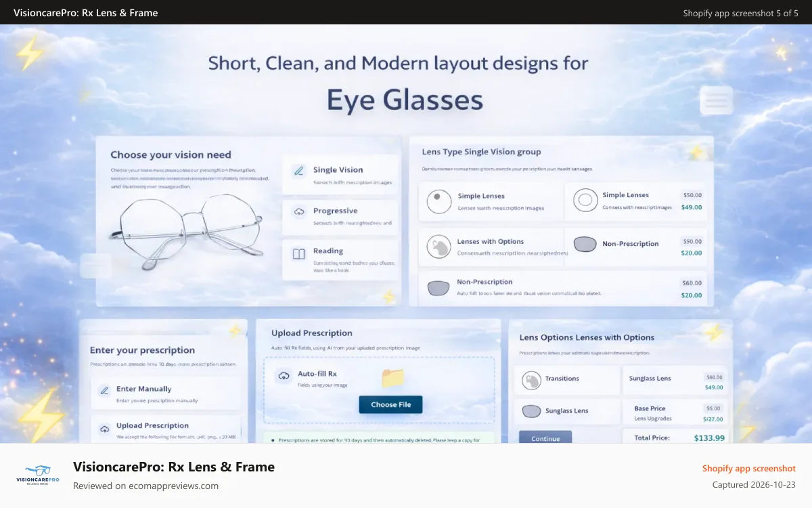Click the Auto-fill Rx cloud icon
Viewport: 812px width, 508px height.
283,376
